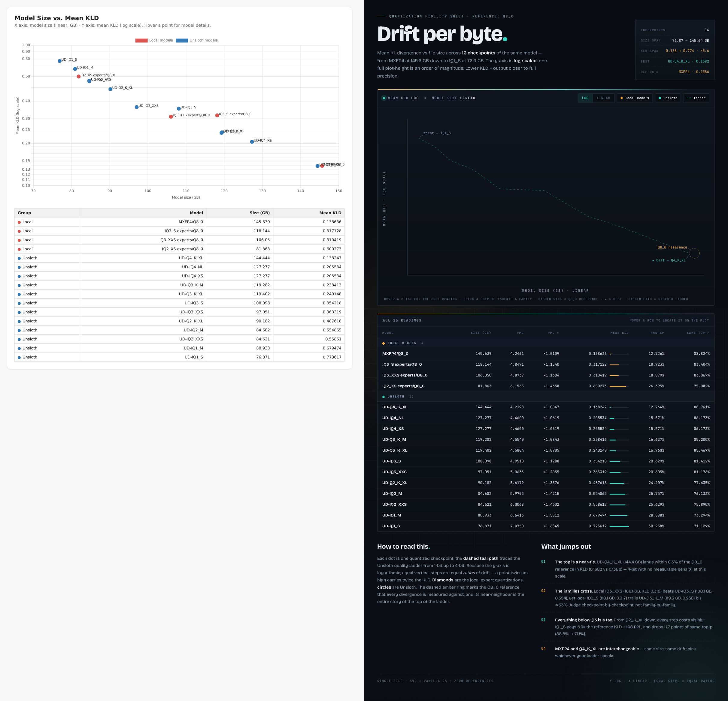Viewport: 728px width, 701px height.
Task: Click 'MXFP4/Q8_0' in the light left table
Action: click(x=191, y=222)
